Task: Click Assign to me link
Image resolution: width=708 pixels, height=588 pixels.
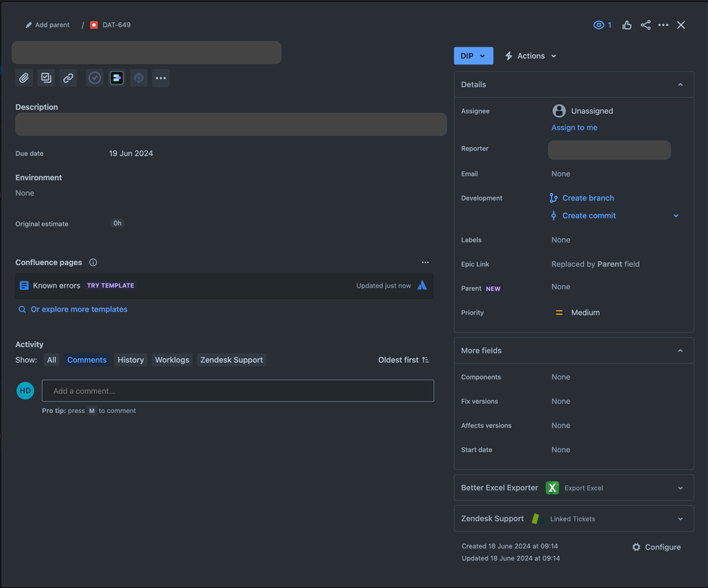Action: pos(574,128)
